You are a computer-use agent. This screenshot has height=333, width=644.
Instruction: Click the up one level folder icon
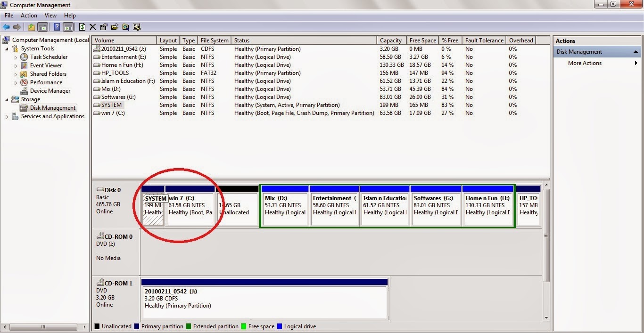pos(31,27)
